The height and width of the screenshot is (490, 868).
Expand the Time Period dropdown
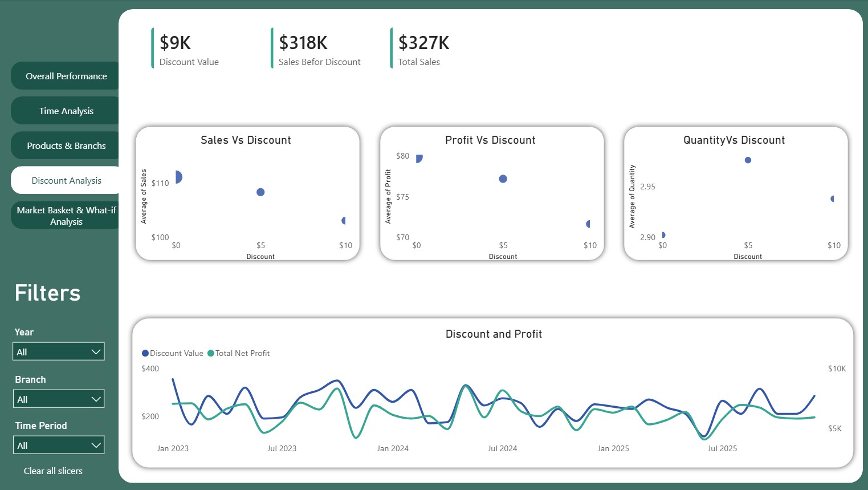point(58,446)
